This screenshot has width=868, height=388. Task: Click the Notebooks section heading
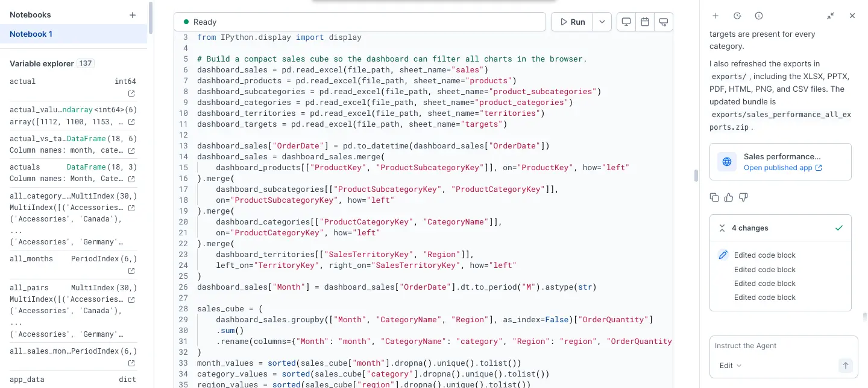pos(30,14)
